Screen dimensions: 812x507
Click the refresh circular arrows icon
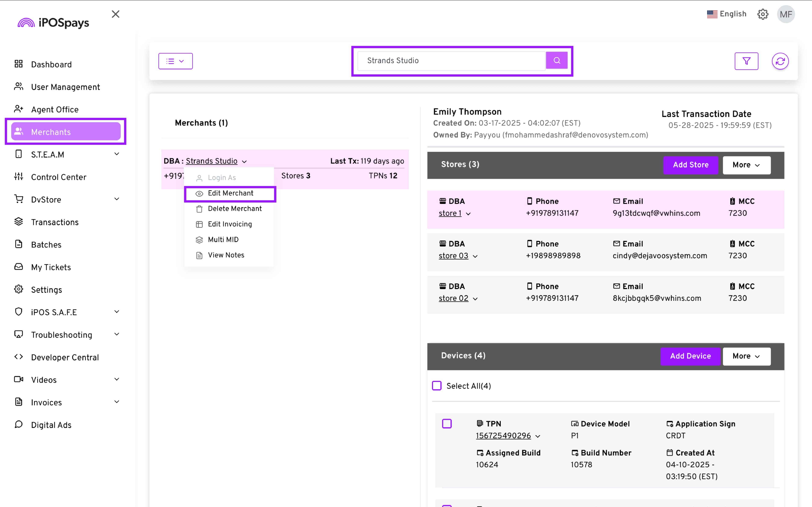point(780,61)
